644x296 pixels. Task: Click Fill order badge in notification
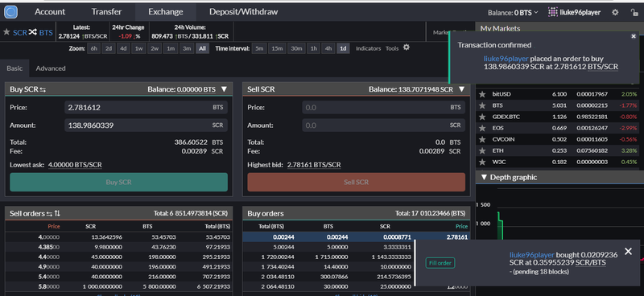coord(440,263)
